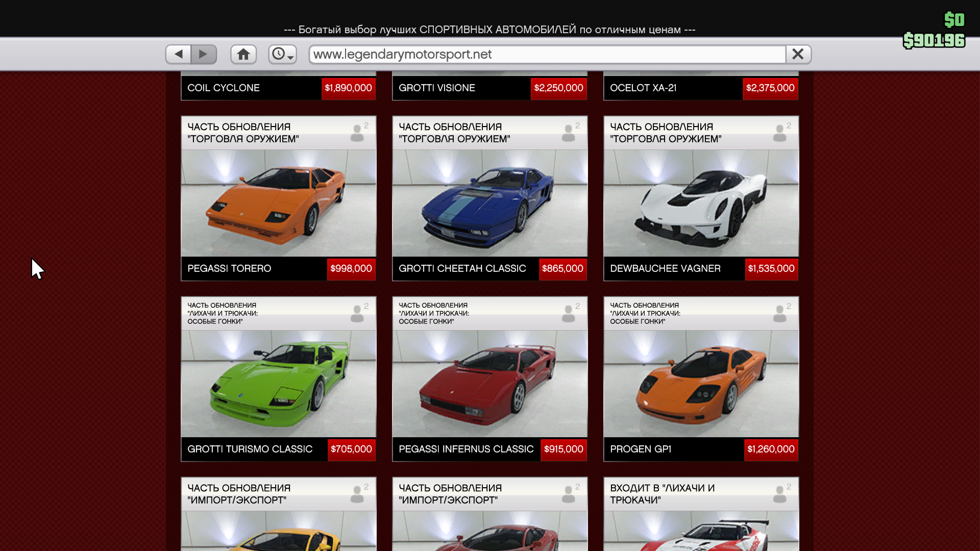Click the Coil Cyclone name label

[224, 88]
